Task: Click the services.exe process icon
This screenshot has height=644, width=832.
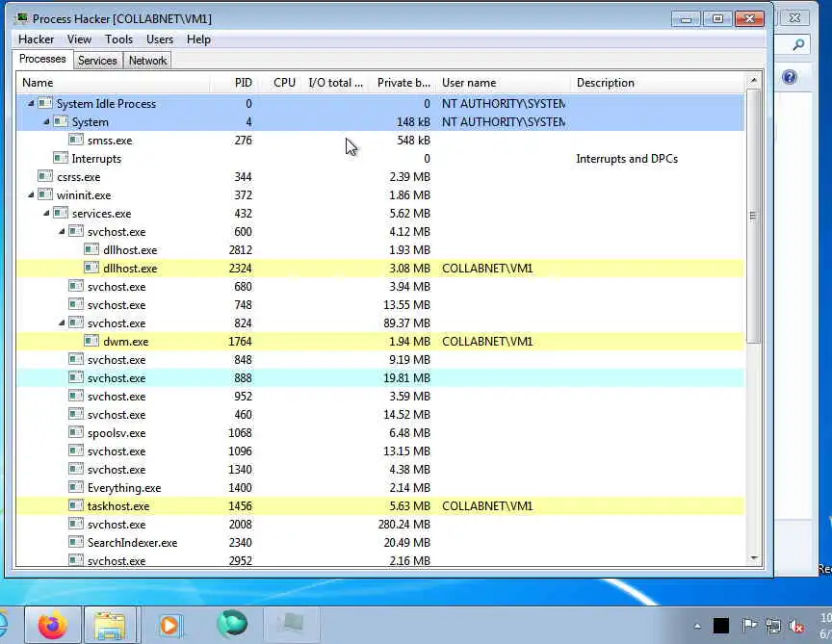Action: (x=61, y=213)
